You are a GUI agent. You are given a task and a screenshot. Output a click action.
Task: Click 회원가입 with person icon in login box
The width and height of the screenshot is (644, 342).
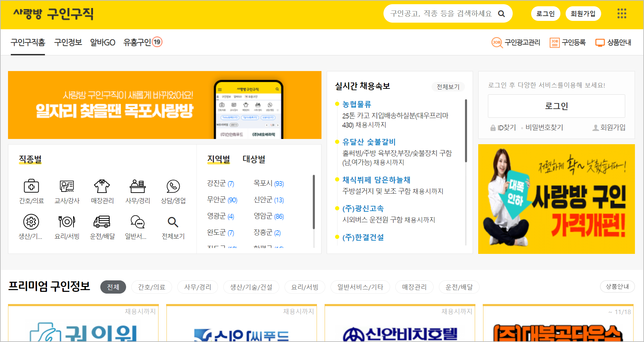click(609, 127)
